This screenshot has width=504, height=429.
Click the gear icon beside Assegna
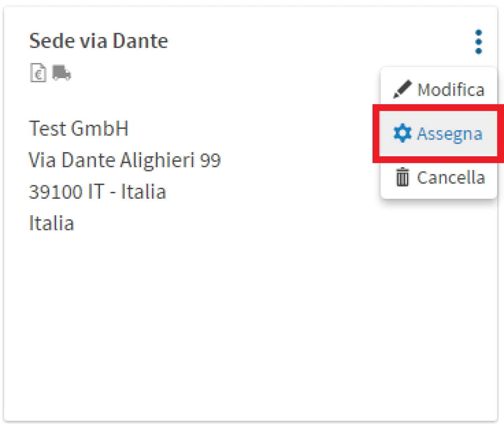click(402, 134)
